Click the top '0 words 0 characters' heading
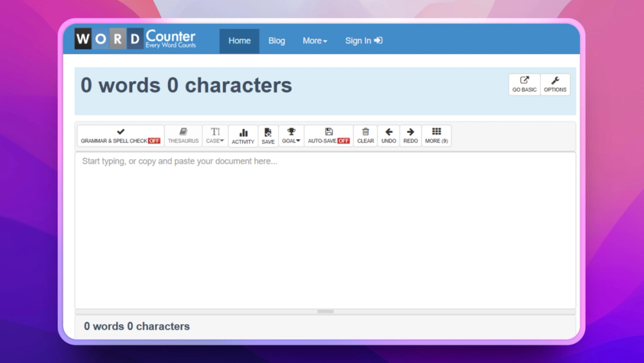 tap(186, 85)
